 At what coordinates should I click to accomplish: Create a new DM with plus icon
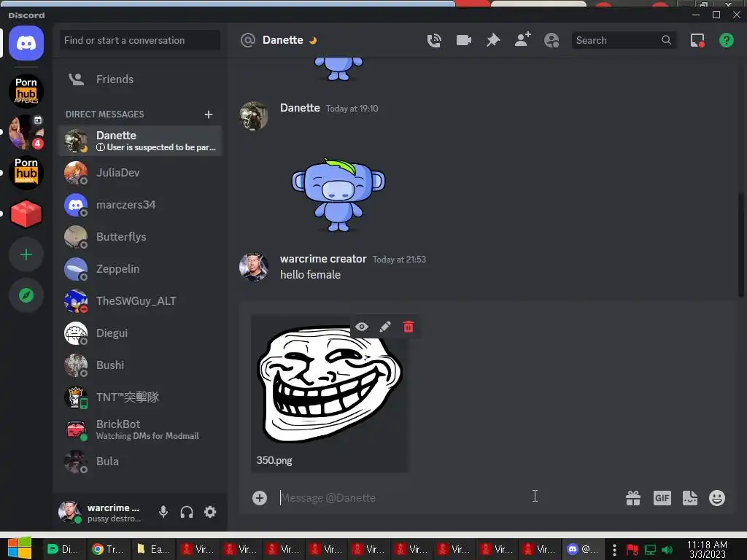click(x=208, y=114)
